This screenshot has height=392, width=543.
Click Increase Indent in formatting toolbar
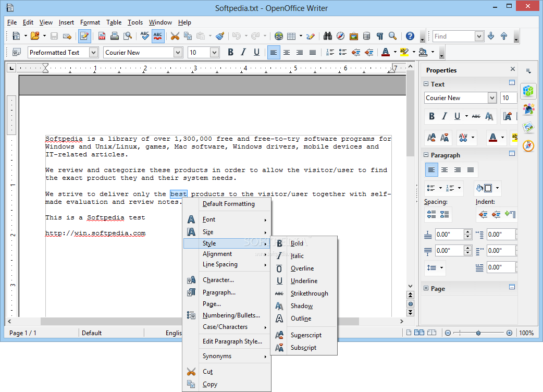point(369,52)
